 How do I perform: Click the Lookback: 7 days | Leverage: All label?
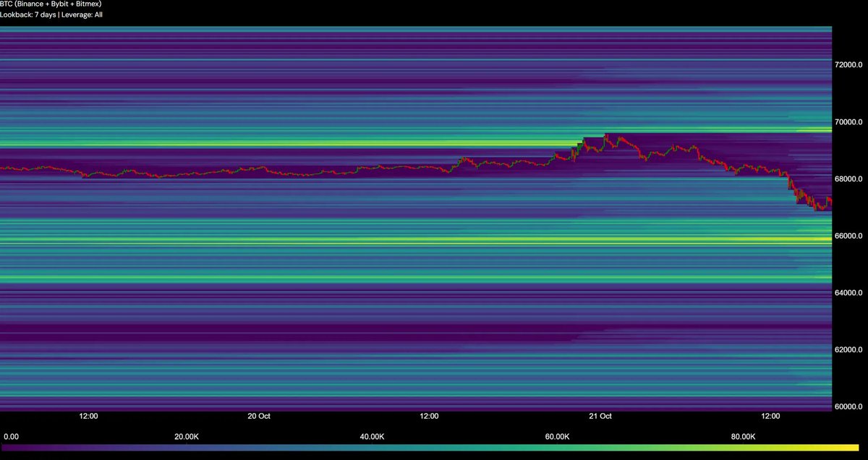click(x=51, y=14)
